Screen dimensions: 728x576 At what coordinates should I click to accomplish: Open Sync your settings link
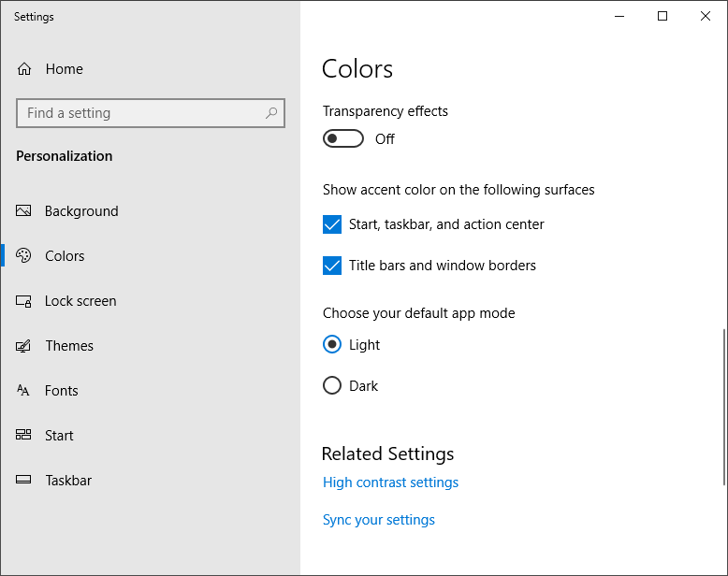click(379, 520)
